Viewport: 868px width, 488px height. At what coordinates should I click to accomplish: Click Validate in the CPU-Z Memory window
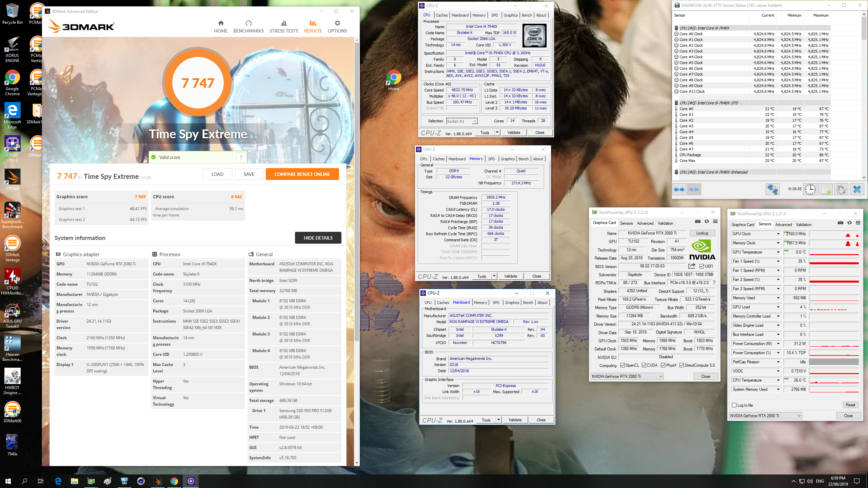pos(510,276)
